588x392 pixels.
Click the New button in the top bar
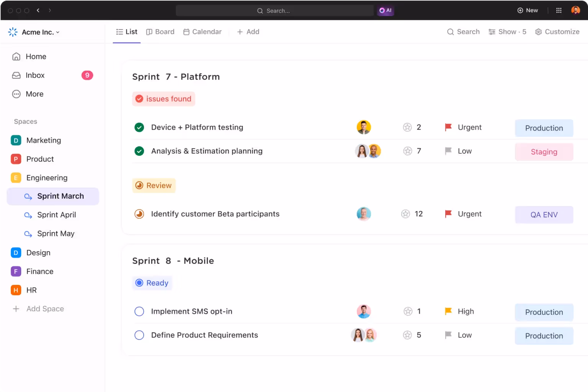click(528, 10)
